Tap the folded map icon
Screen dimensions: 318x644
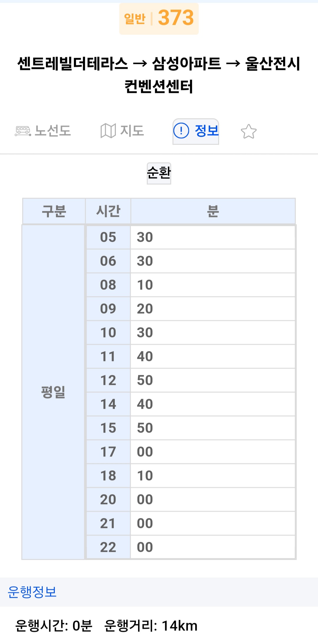click(108, 131)
